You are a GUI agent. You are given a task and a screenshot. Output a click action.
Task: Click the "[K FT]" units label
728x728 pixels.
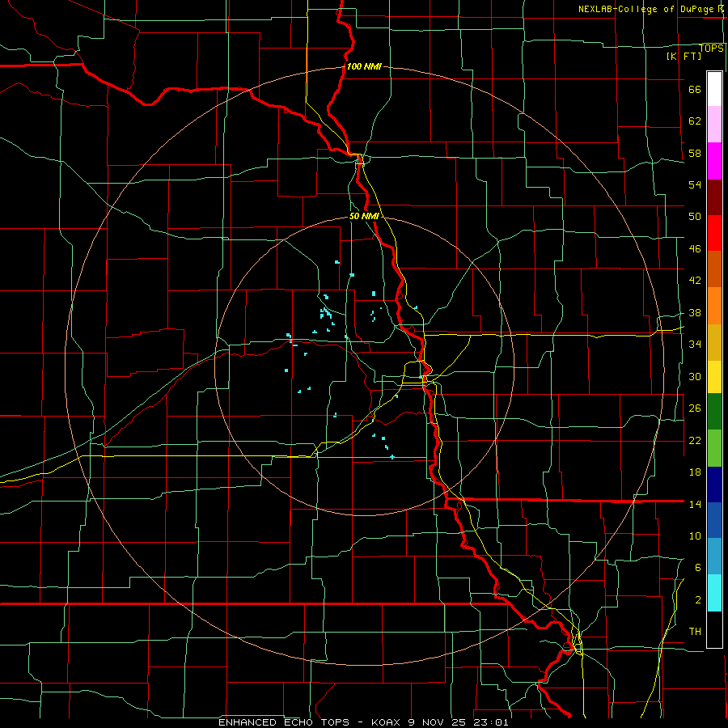[x=684, y=56]
